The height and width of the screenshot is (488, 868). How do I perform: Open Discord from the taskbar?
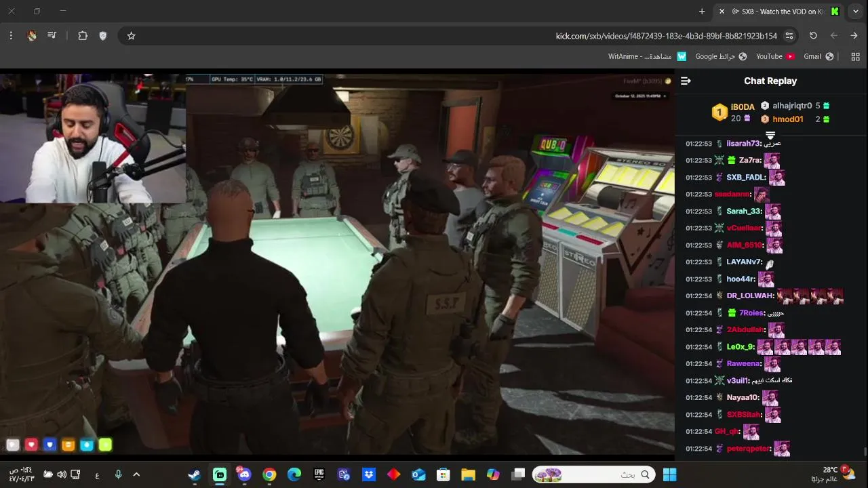click(243, 474)
